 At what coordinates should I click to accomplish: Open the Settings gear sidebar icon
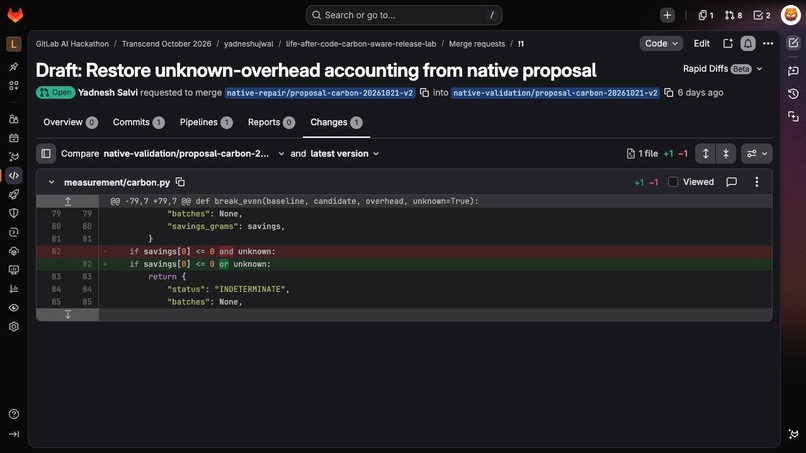pyautogui.click(x=14, y=327)
